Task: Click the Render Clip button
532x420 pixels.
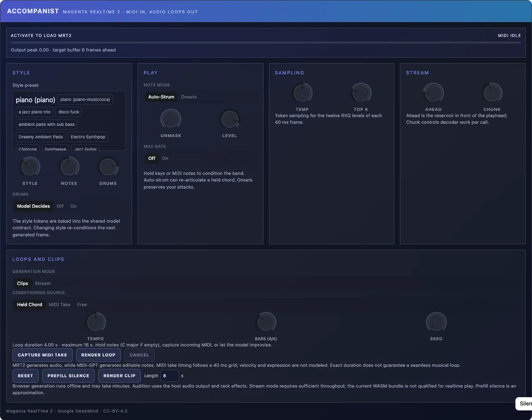Action: click(120, 376)
